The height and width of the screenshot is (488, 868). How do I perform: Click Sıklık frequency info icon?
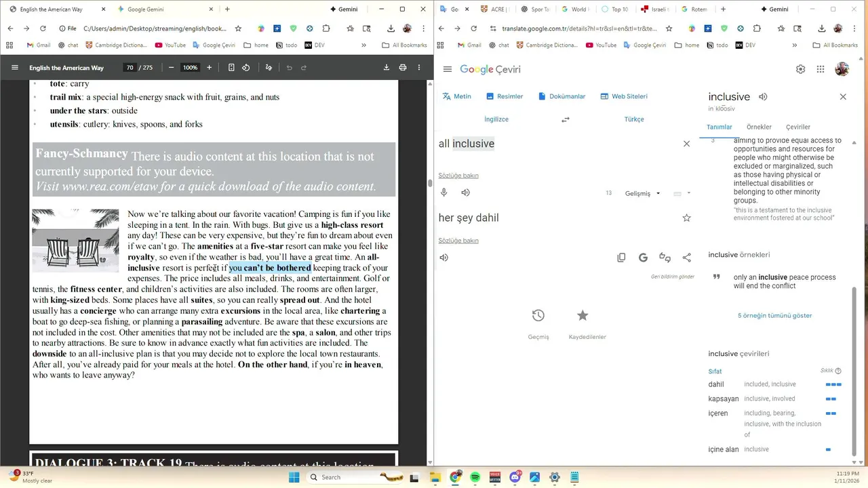pos(838,371)
